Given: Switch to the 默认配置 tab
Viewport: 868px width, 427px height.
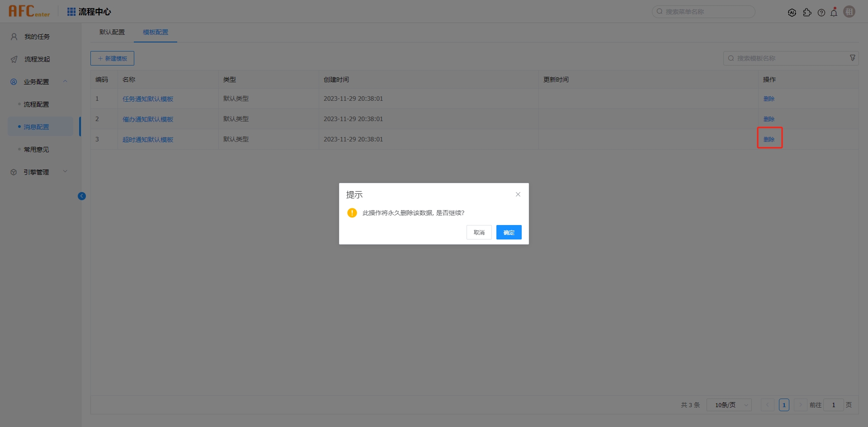Looking at the screenshot, I should [x=112, y=32].
